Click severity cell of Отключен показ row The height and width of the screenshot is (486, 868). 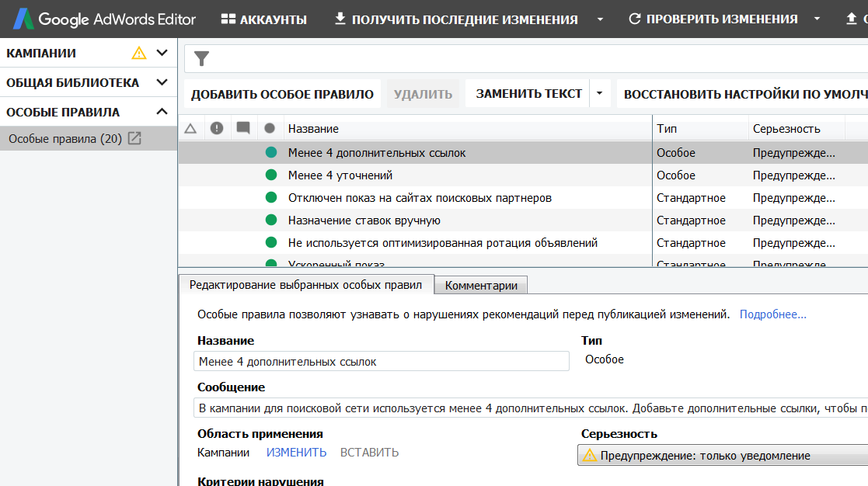coord(794,198)
